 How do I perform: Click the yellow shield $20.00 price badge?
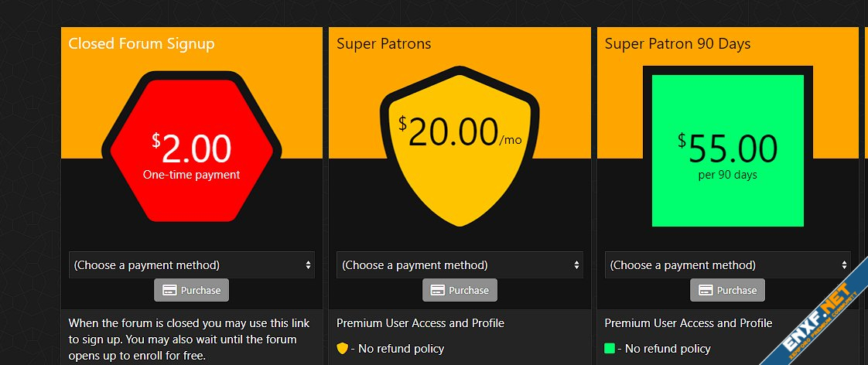pyautogui.click(x=460, y=147)
